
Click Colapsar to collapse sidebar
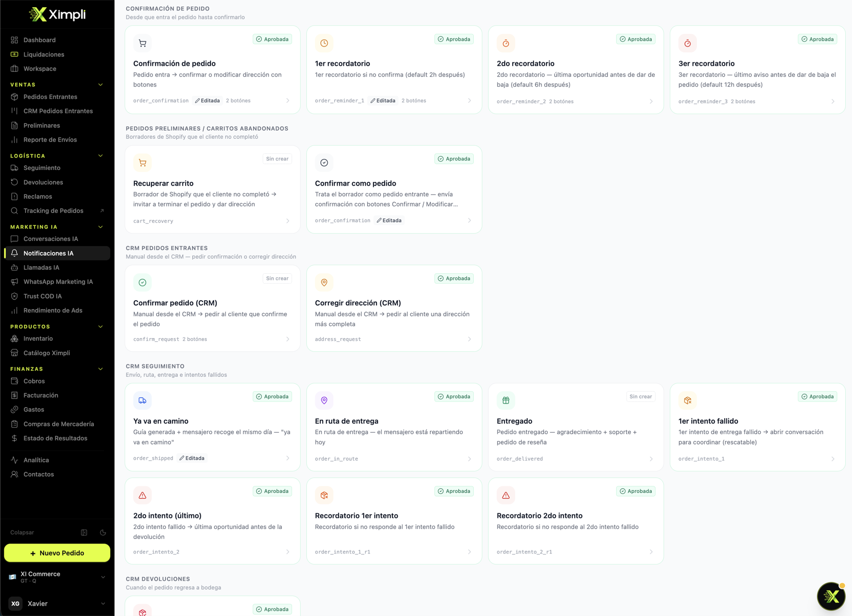[x=22, y=533]
